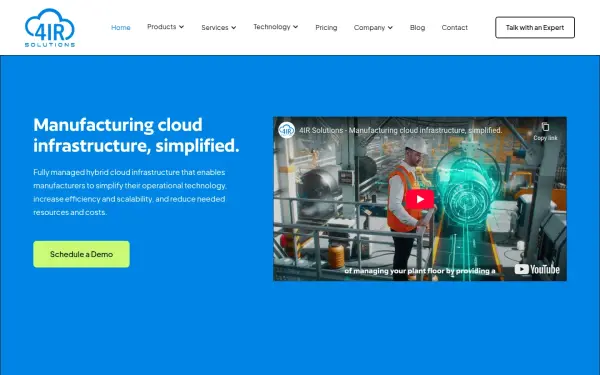Play the YouTube video with red play button
Image resolution: width=600 pixels, height=375 pixels.
point(420,199)
